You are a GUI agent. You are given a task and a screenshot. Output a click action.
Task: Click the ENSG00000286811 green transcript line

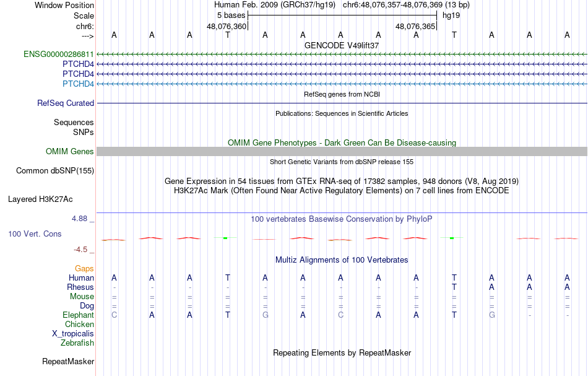coord(342,55)
